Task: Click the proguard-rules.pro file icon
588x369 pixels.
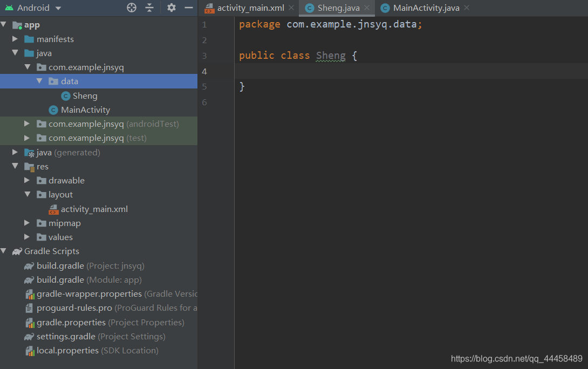Action: (x=29, y=308)
